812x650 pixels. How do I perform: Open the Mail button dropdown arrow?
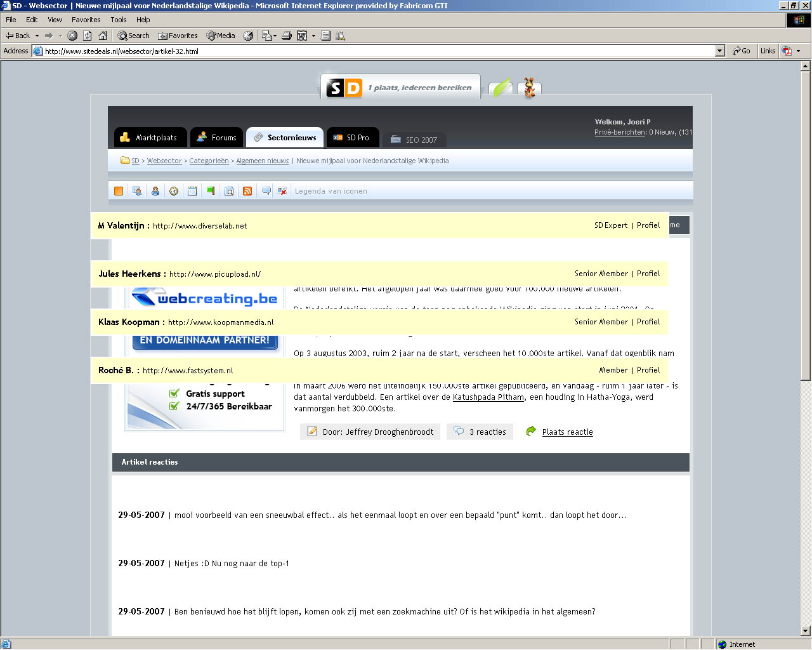275,36
